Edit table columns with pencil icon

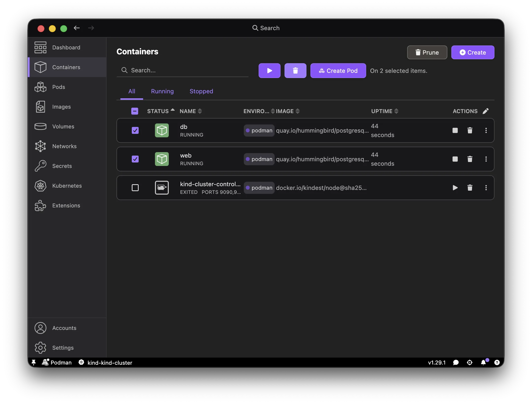[485, 111]
